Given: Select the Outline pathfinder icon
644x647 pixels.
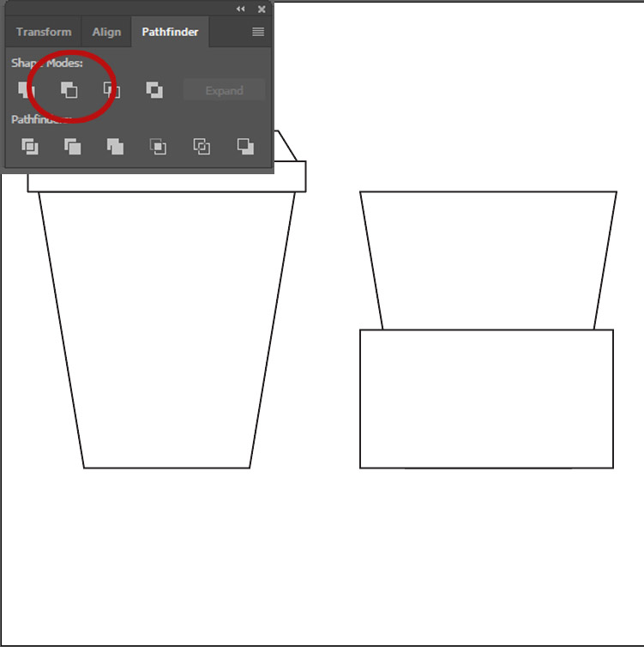Looking at the screenshot, I should point(202,147).
